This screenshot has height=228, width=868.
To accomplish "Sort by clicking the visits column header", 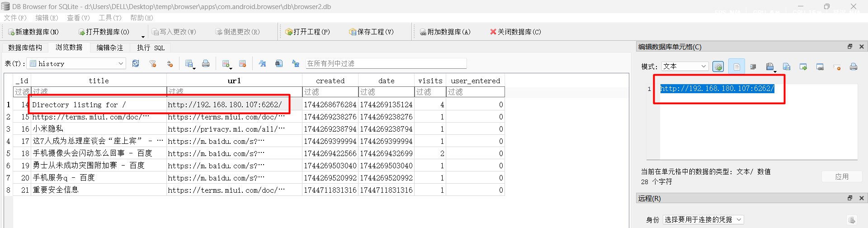I will (x=430, y=81).
